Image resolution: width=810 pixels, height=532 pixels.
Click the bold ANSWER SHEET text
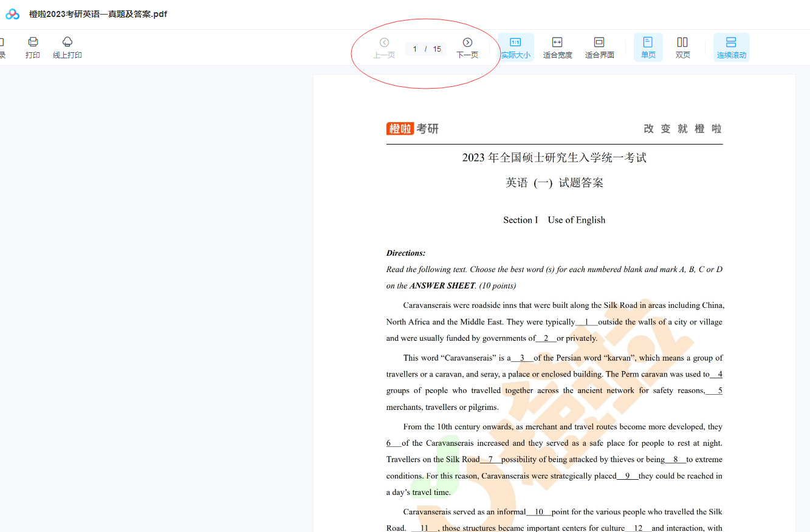point(442,285)
